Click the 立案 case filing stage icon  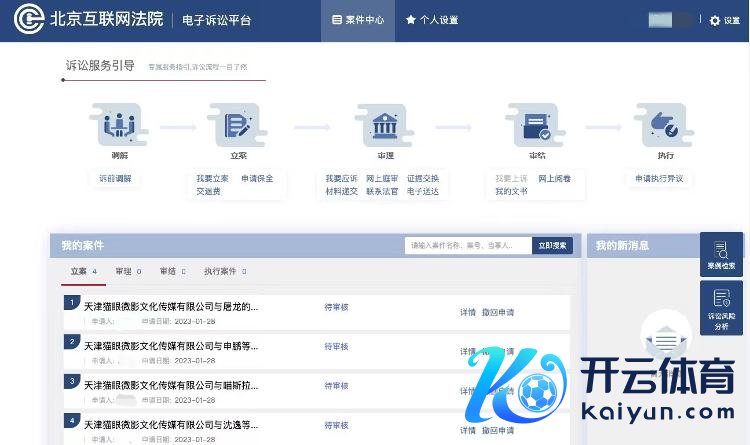(x=238, y=126)
